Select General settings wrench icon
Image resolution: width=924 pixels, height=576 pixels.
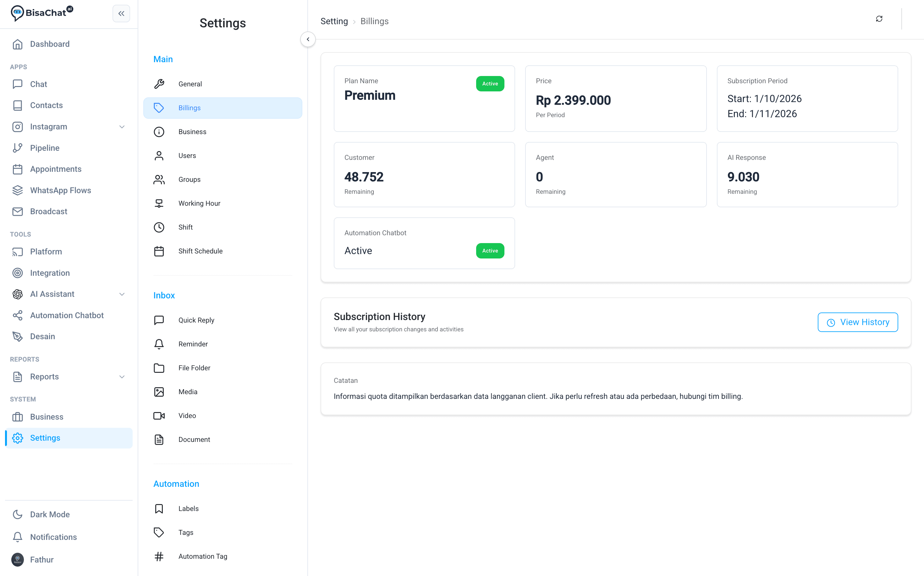coord(159,84)
